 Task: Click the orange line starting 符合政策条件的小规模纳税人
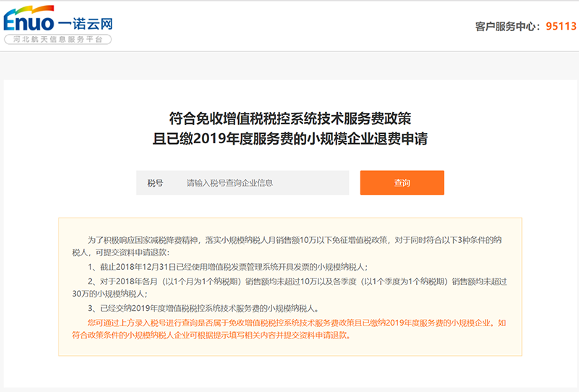(x=210, y=336)
